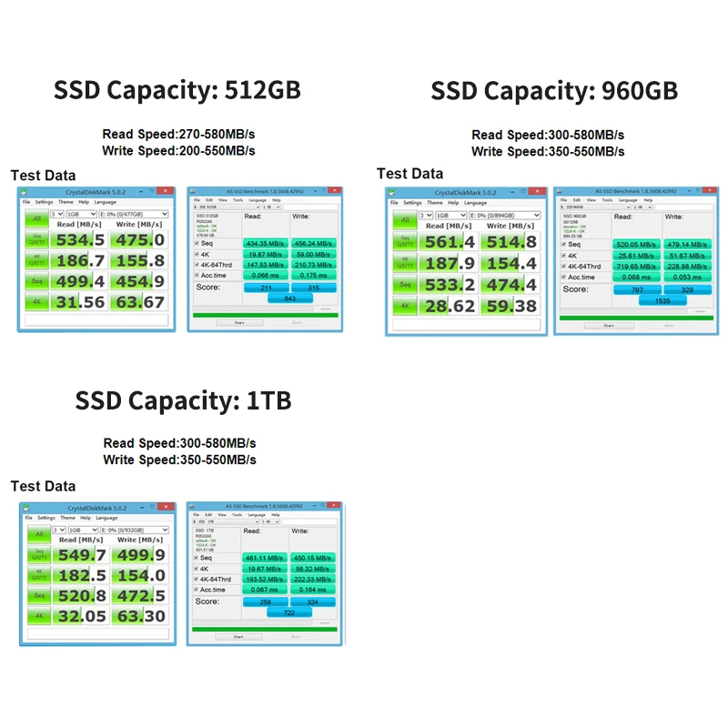728x728 pixels.
Task: Click green progress bar in 512GB AS SSD
Action: click(266, 315)
